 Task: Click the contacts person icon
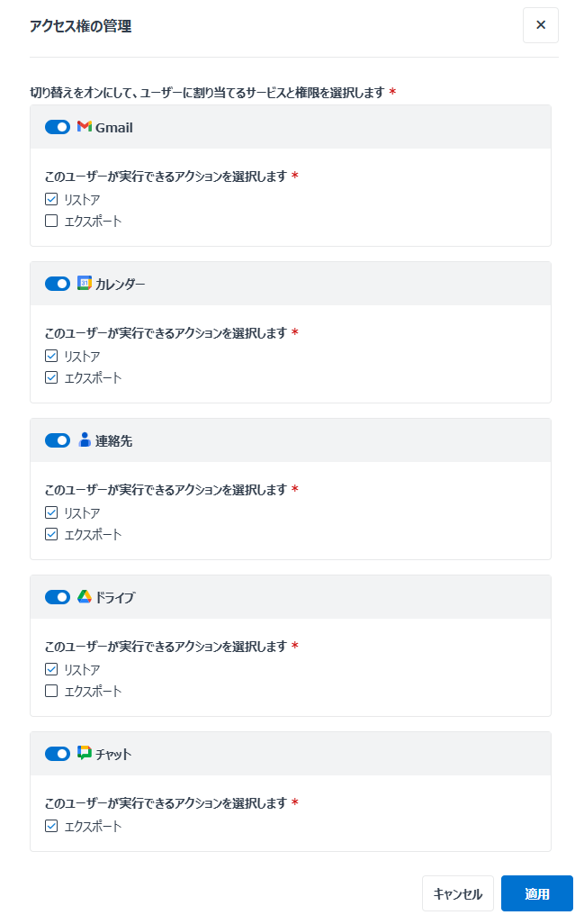(x=85, y=439)
